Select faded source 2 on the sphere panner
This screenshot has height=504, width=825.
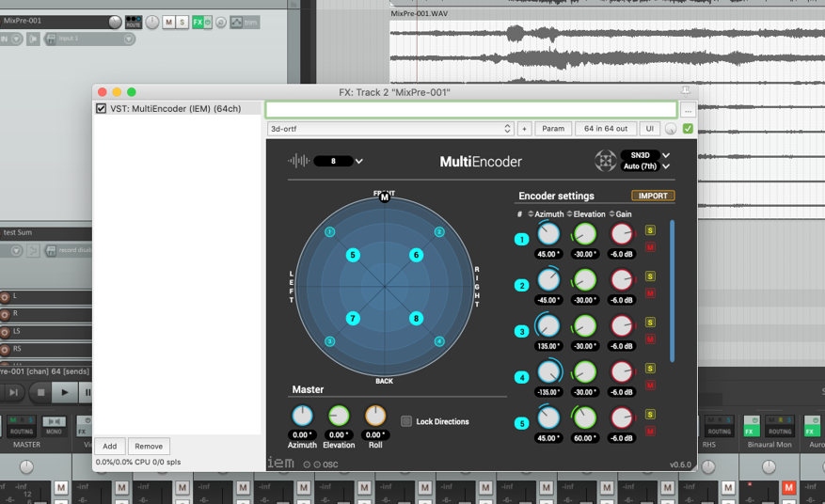(439, 232)
